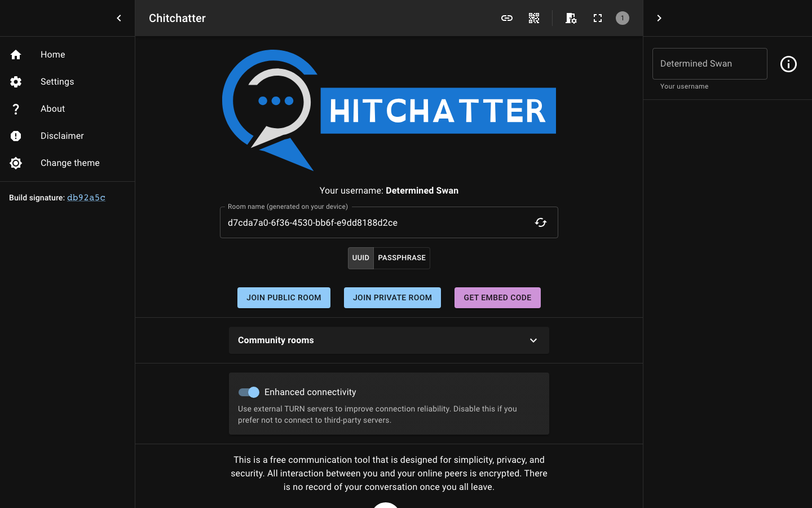
Task: Generate a new room name with the refresh icon
Action: coord(540,222)
